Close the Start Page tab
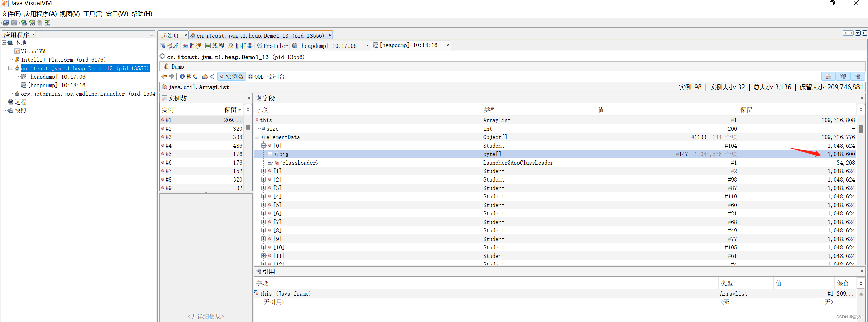The width and height of the screenshot is (868, 322). pyautogui.click(x=186, y=35)
